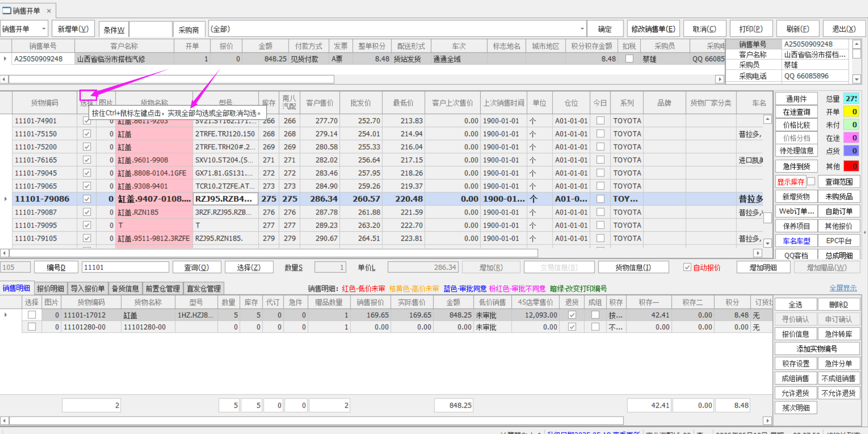
Task: Toggle 退货 checkbox for detail row 11101280-00
Action: tap(572, 327)
